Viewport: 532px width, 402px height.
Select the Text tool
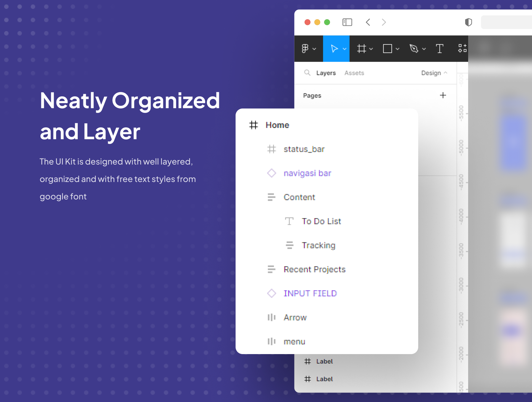pos(440,49)
